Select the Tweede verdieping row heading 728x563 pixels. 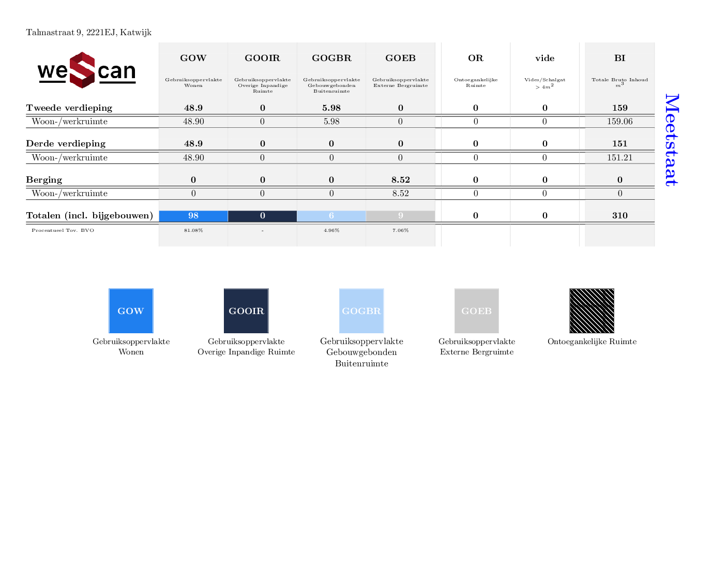(x=69, y=108)
